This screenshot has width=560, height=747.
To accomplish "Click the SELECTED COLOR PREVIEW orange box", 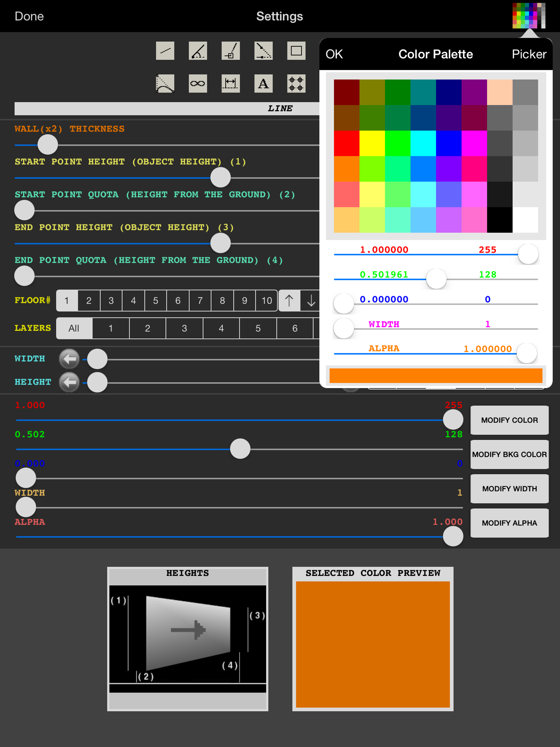I will pyautogui.click(x=372, y=644).
